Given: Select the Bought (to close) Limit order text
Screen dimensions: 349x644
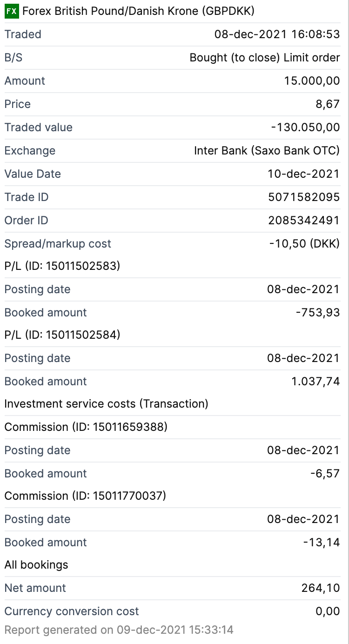Looking at the screenshot, I should (265, 58).
